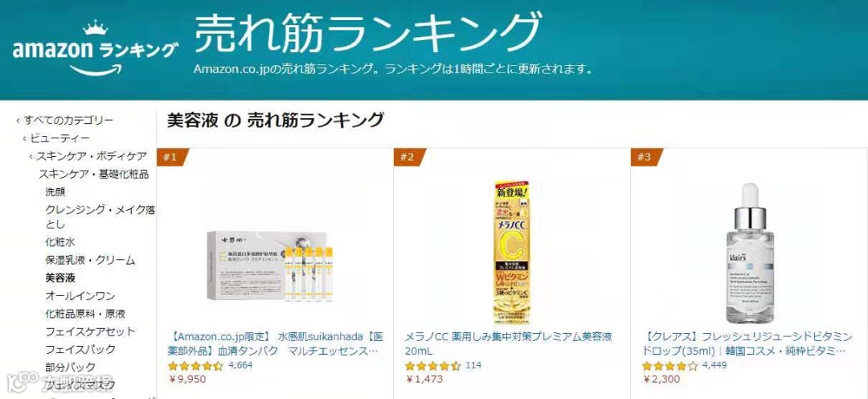
Task: Click the #2 rank badge
Action: click(409, 158)
